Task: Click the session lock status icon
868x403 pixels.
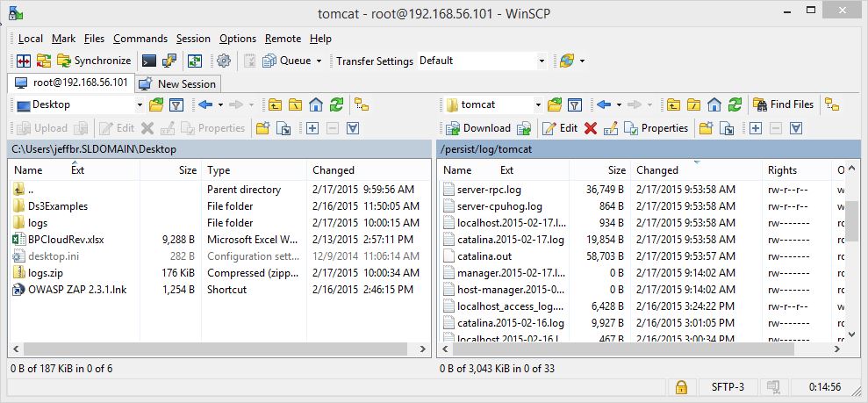Action: (x=680, y=386)
